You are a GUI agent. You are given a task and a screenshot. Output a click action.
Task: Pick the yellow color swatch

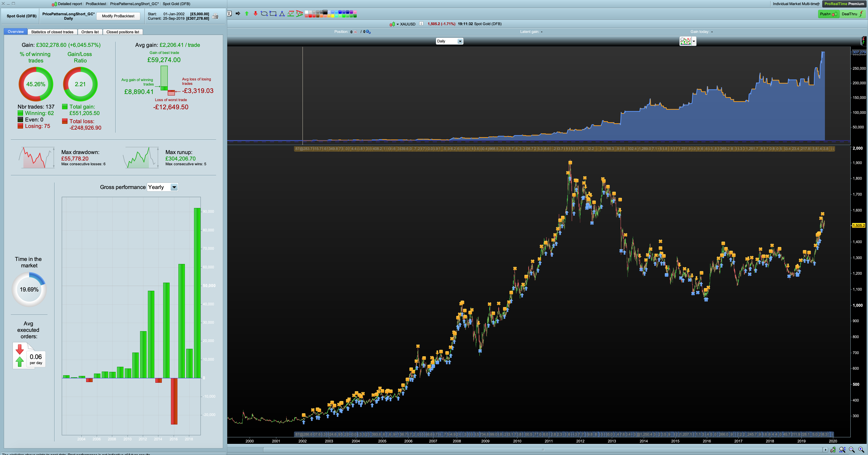(x=333, y=16)
